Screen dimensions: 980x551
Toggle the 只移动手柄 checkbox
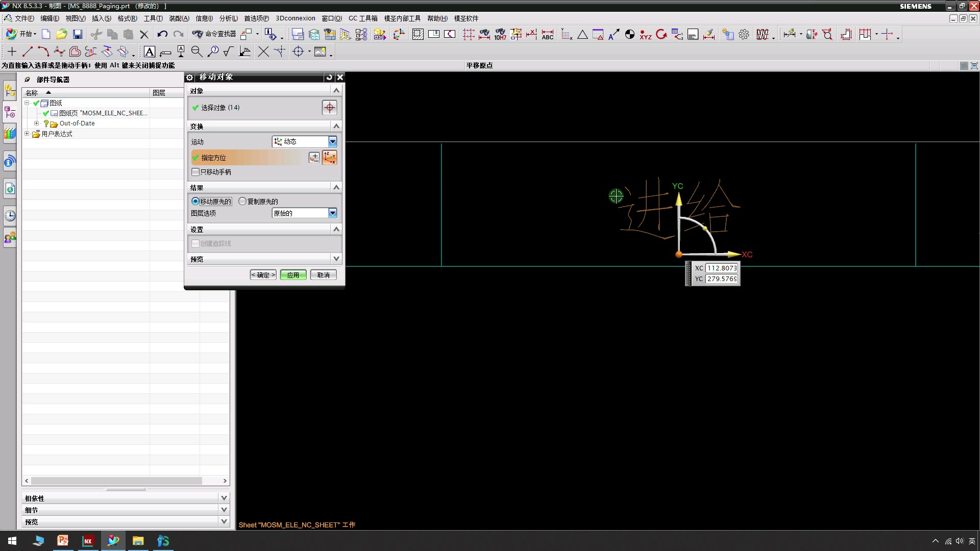[x=195, y=172]
